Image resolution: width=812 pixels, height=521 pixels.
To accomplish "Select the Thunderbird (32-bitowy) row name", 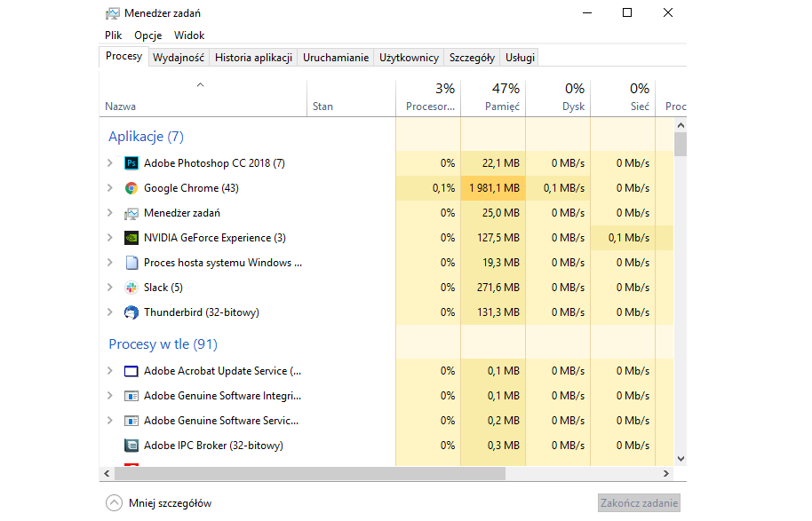I will 202,312.
